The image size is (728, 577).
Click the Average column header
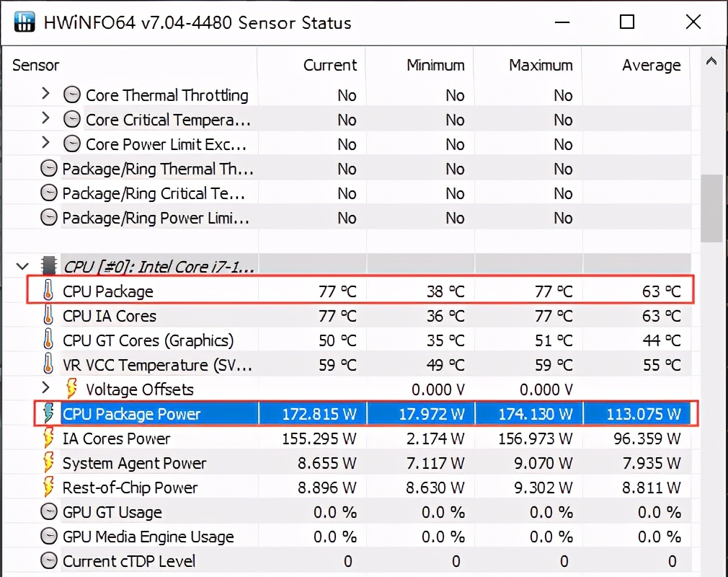tap(651, 65)
